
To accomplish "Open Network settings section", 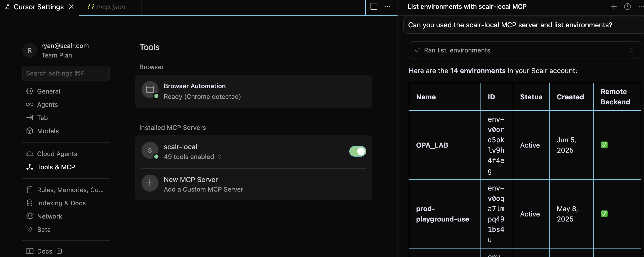I will pos(66,216).
